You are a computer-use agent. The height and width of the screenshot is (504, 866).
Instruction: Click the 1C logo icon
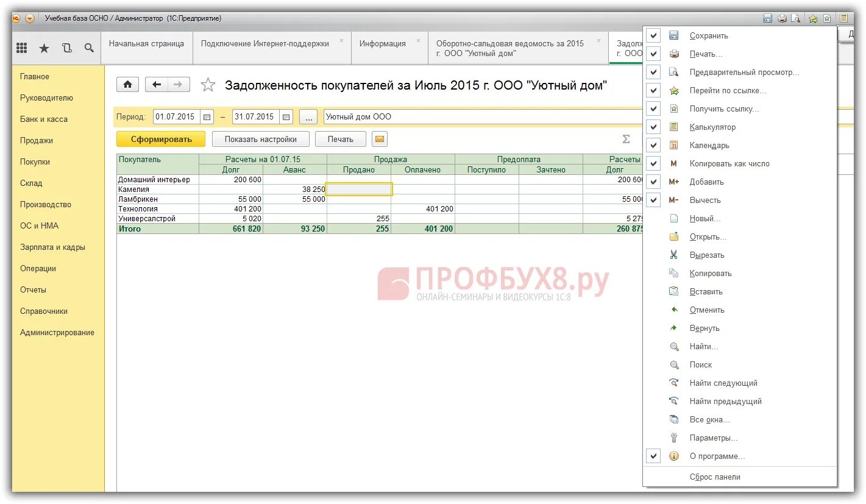(x=17, y=18)
